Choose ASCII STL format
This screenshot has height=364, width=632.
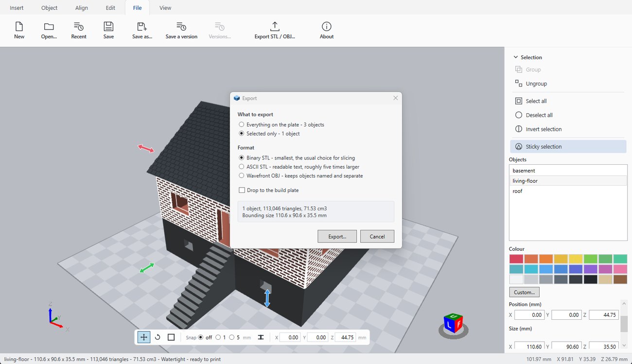(299, 167)
